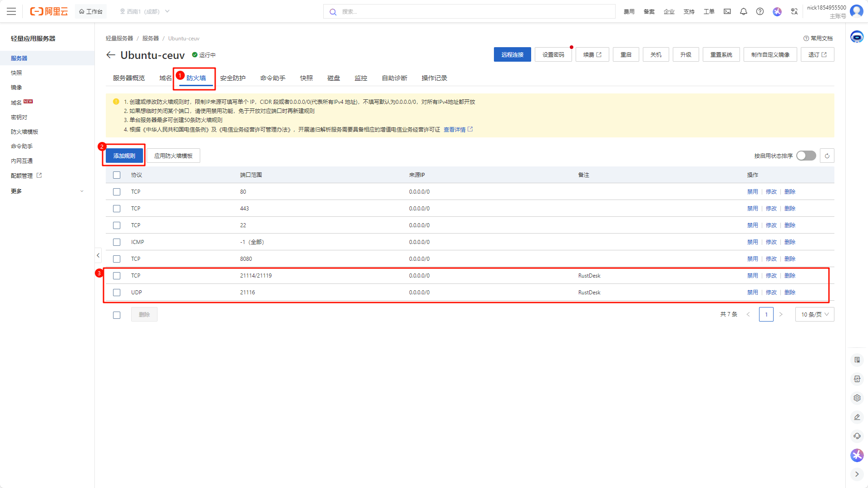Open the language switch icon
The width and height of the screenshot is (868, 488).
pyautogui.click(x=794, y=11)
